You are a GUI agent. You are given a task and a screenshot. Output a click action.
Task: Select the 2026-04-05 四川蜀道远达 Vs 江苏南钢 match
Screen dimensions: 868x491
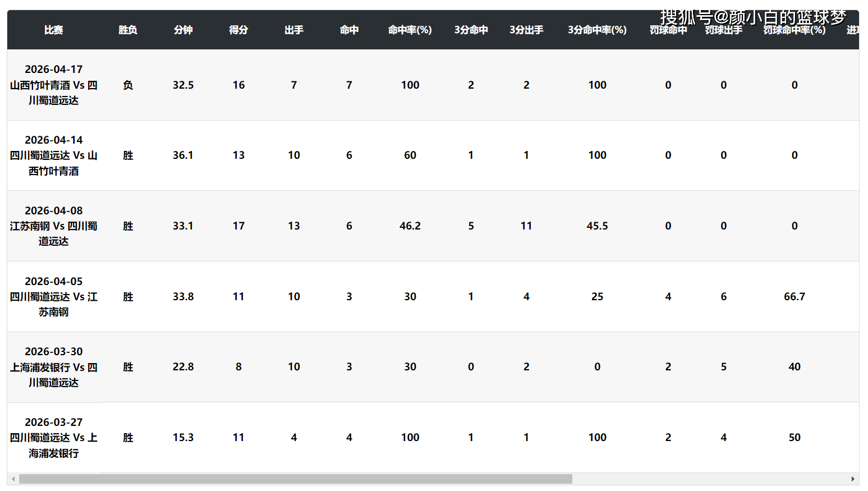(54, 296)
